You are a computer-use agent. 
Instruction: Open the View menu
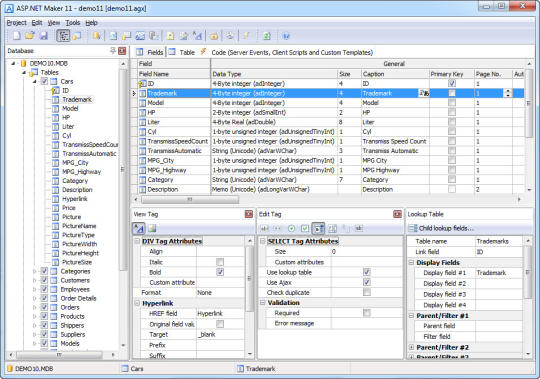coord(54,23)
